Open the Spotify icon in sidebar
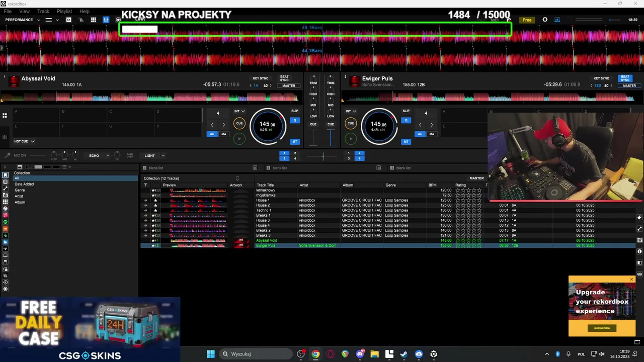644x362 pixels. click(6, 222)
